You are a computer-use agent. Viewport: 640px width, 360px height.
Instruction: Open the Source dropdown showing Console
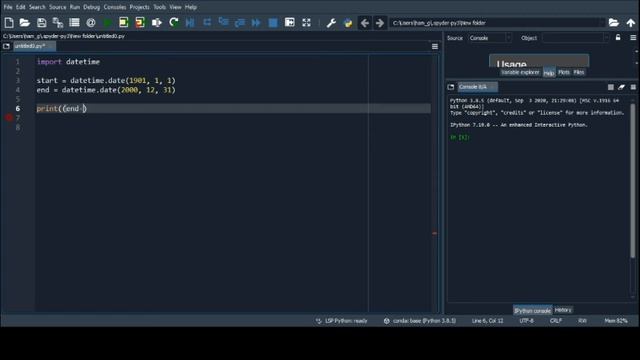tap(489, 38)
